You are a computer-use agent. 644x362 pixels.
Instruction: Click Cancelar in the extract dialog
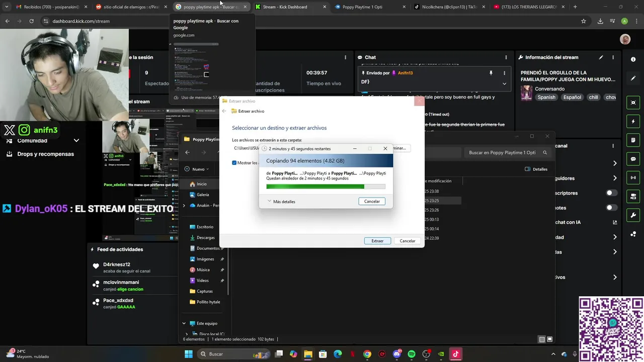pyautogui.click(x=408, y=241)
